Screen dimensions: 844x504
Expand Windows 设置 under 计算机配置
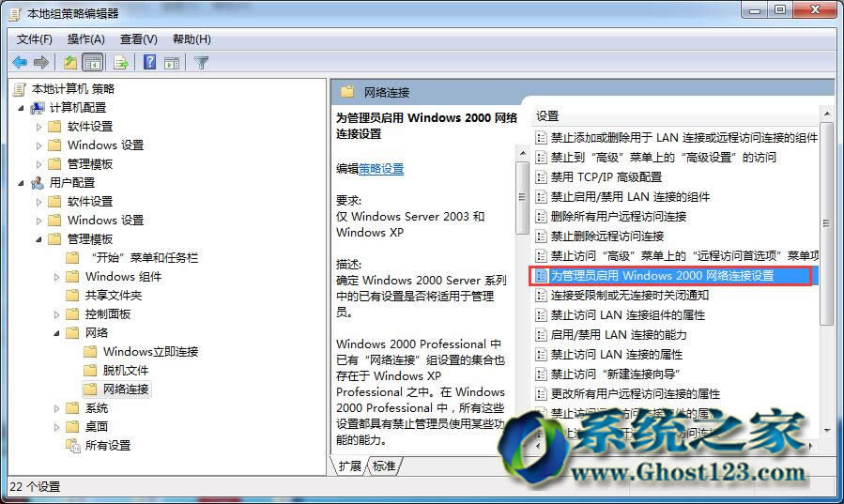coord(38,145)
